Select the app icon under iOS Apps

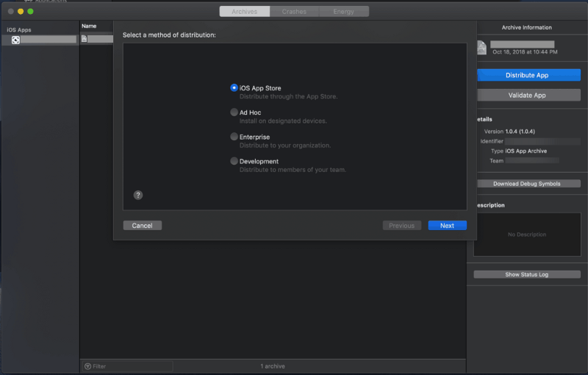point(15,40)
